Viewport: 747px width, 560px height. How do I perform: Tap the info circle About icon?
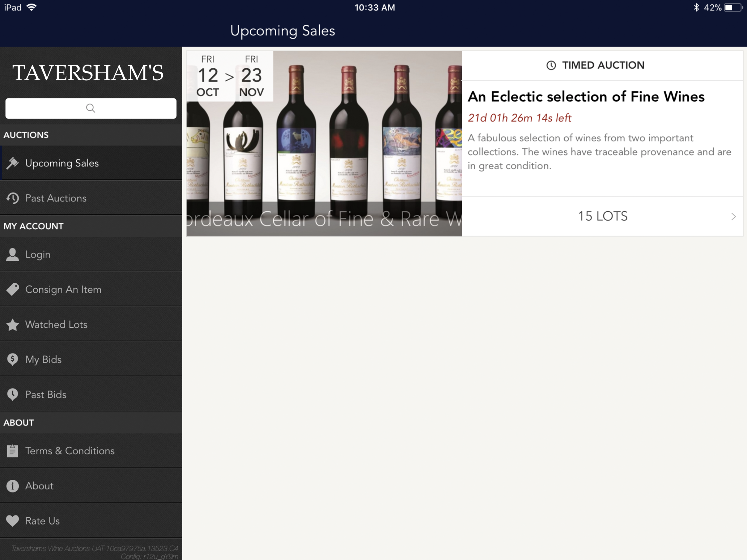(x=13, y=486)
